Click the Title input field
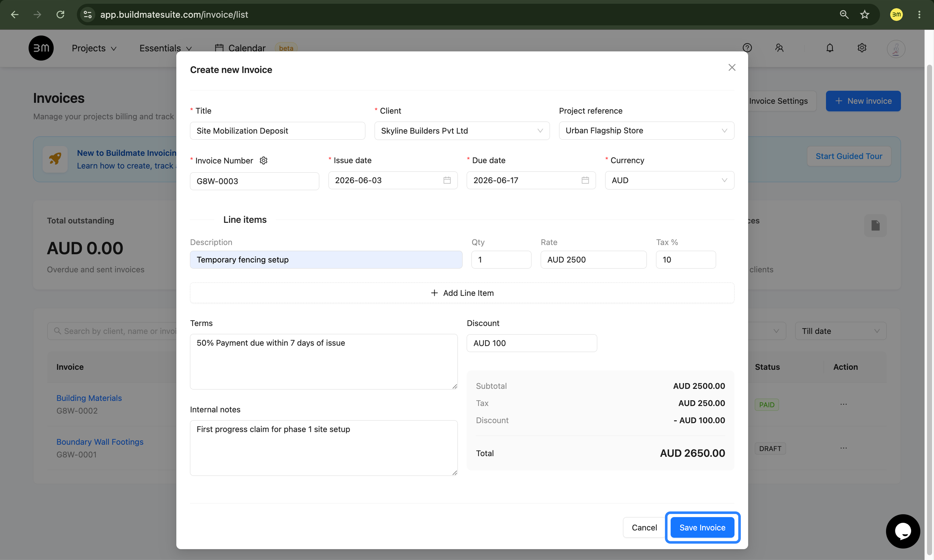The image size is (934, 560). click(x=277, y=130)
